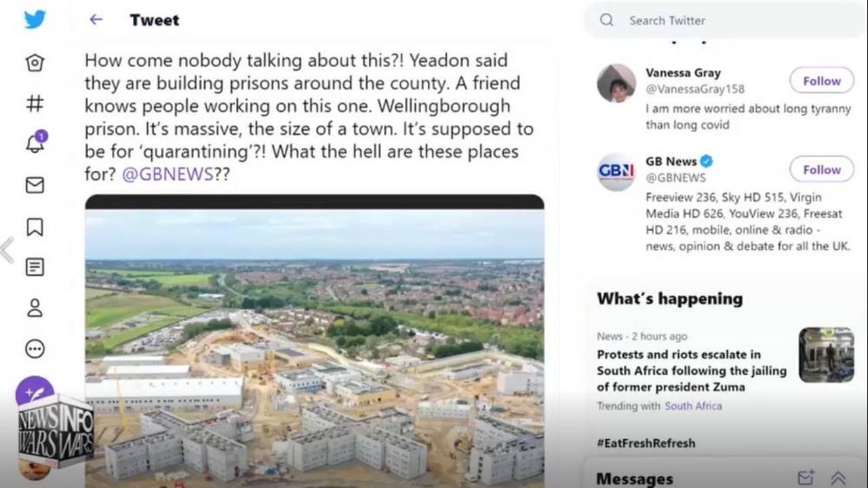Open the Lists icon

(35, 267)
